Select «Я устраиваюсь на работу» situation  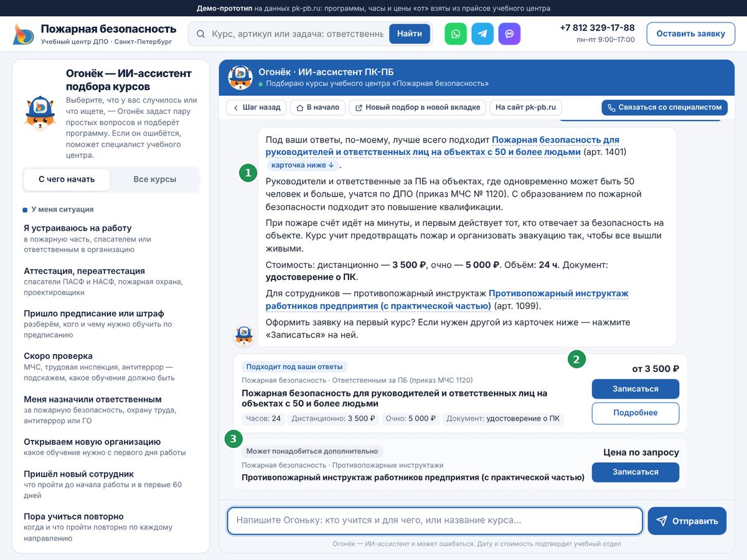click(x=111, y=238)
